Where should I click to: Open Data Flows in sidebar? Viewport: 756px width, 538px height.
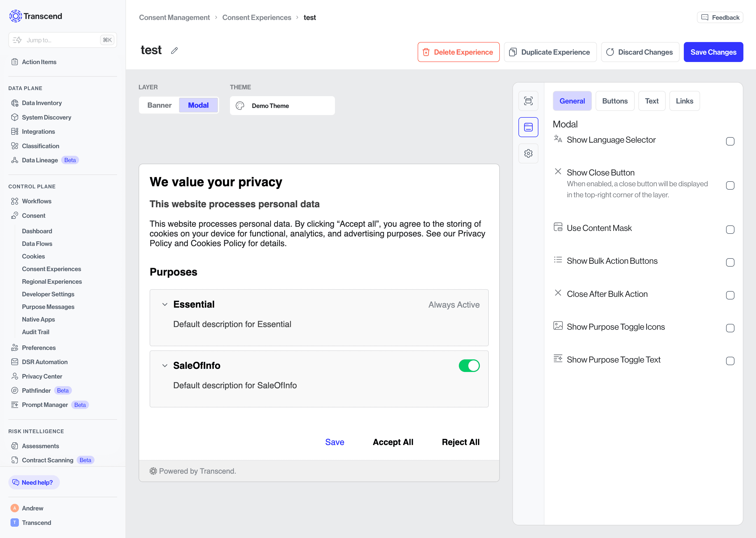point(37,244)
